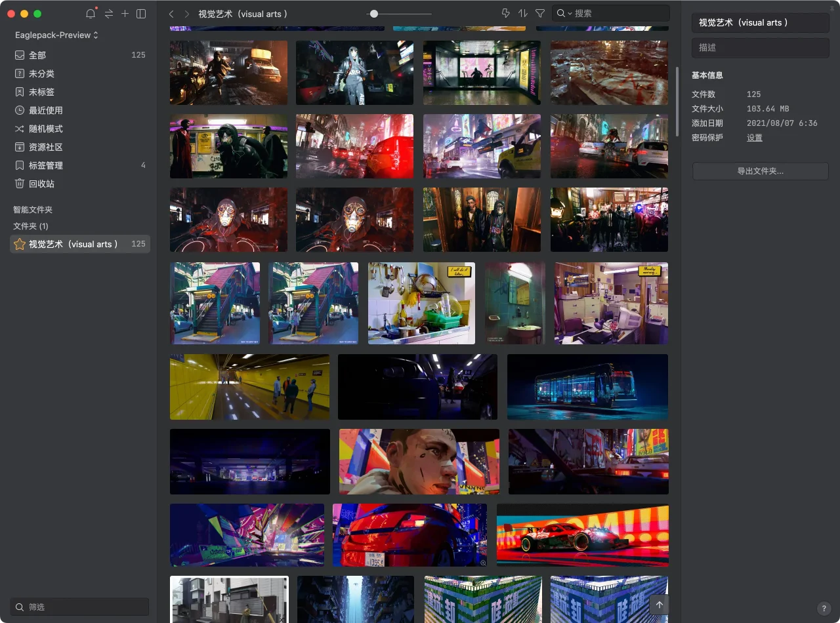Select the office with old computer thumbnail

pos(612,303)
